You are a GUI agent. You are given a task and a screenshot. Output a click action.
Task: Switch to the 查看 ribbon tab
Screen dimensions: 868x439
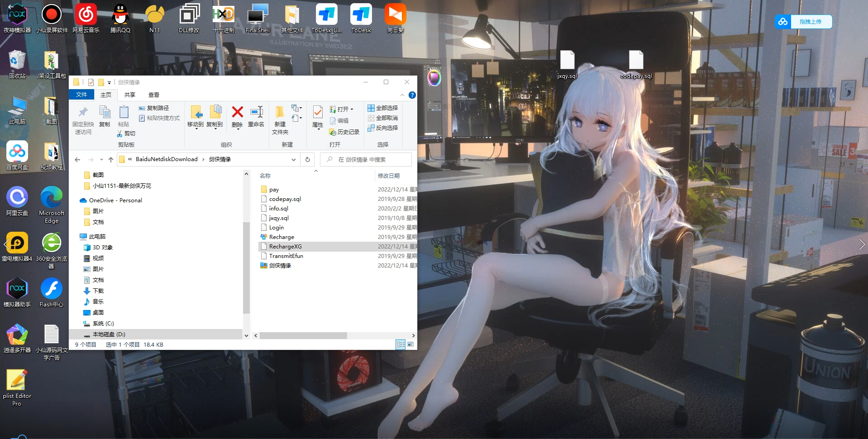pos(154,95)
